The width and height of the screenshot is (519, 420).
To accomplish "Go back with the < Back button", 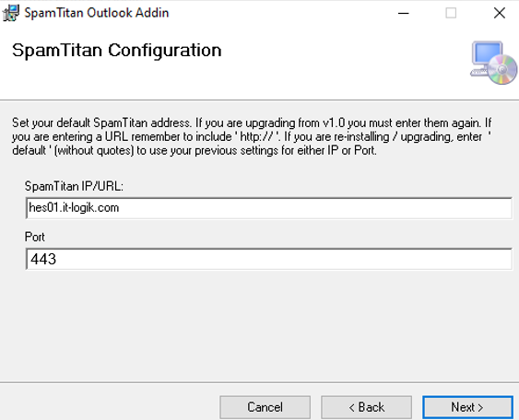I will coord(366,407).
